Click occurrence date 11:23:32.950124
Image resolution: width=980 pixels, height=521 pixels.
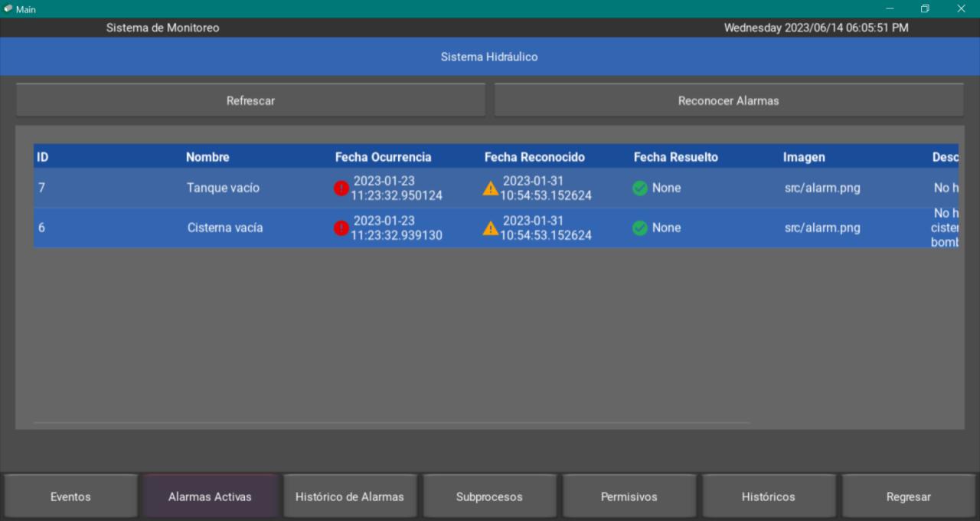click(397, 188)
